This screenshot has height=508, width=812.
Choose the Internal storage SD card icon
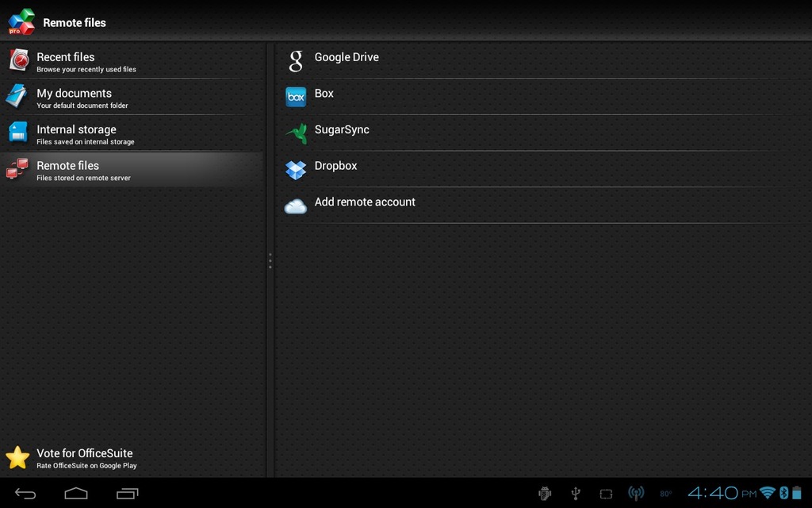(x=18, y=133)
